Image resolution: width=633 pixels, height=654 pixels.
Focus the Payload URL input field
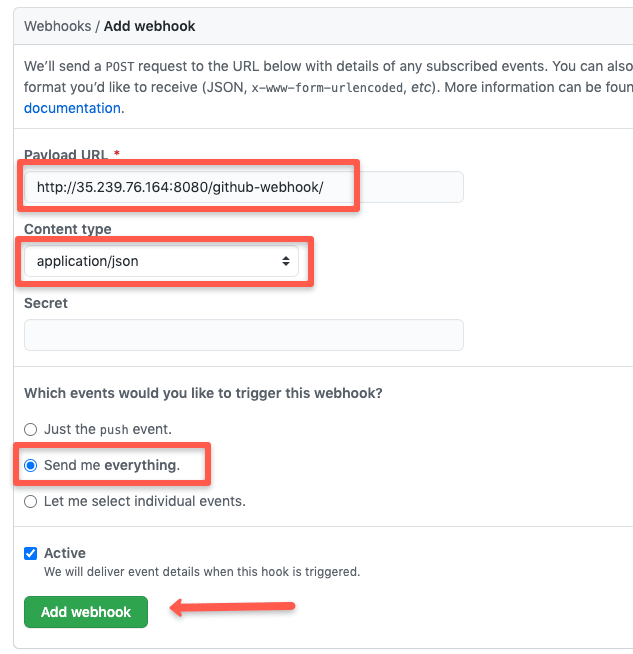243,187
